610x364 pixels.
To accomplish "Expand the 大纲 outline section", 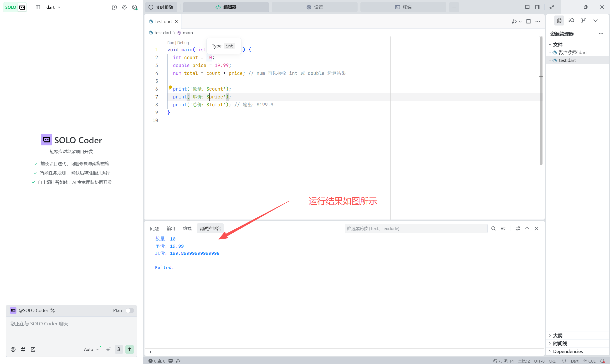I will point(558,335).
